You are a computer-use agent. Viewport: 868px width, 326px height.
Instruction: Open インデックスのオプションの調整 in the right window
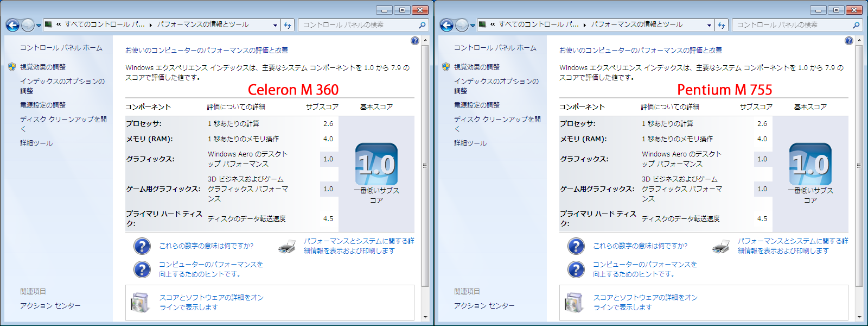[496, 86]
